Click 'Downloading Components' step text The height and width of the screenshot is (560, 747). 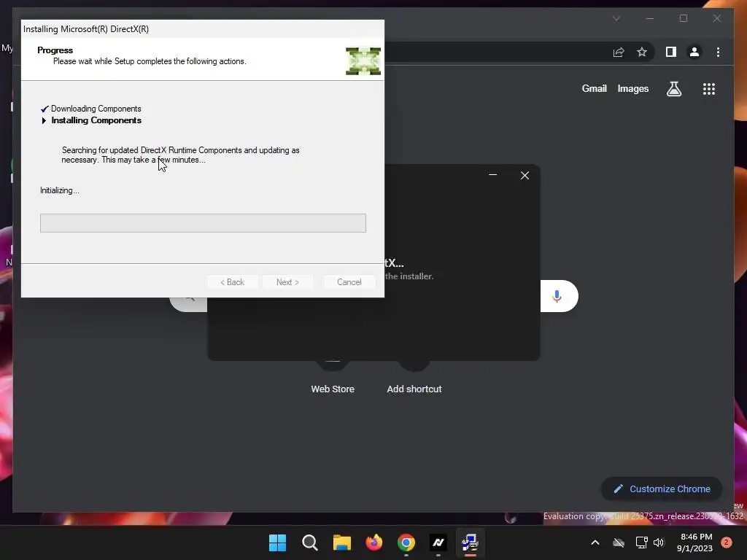pyautogui.click(x=96, y=109)
